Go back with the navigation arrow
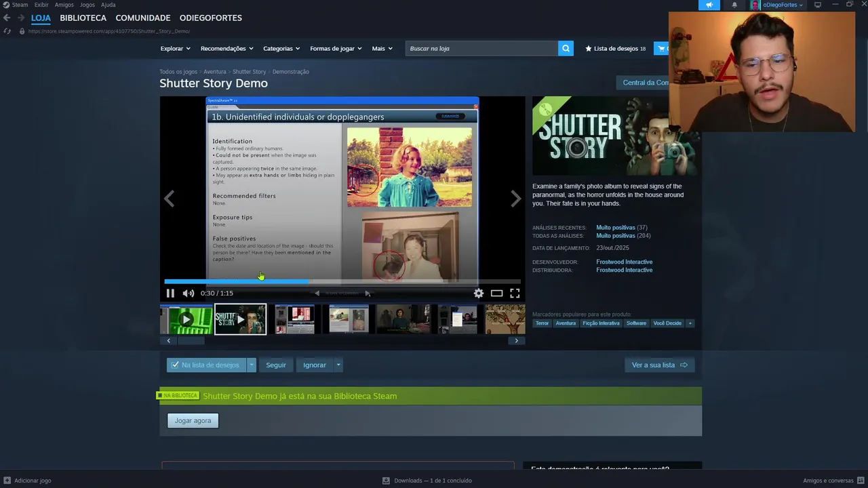The height and width of the screenshot is (488, 868). tap(7, 18)
